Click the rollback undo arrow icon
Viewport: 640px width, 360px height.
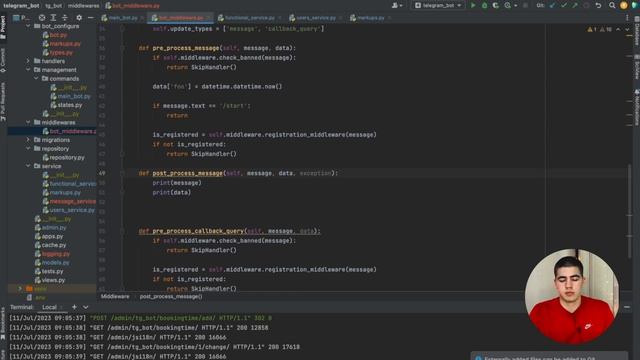pos(598,5)
